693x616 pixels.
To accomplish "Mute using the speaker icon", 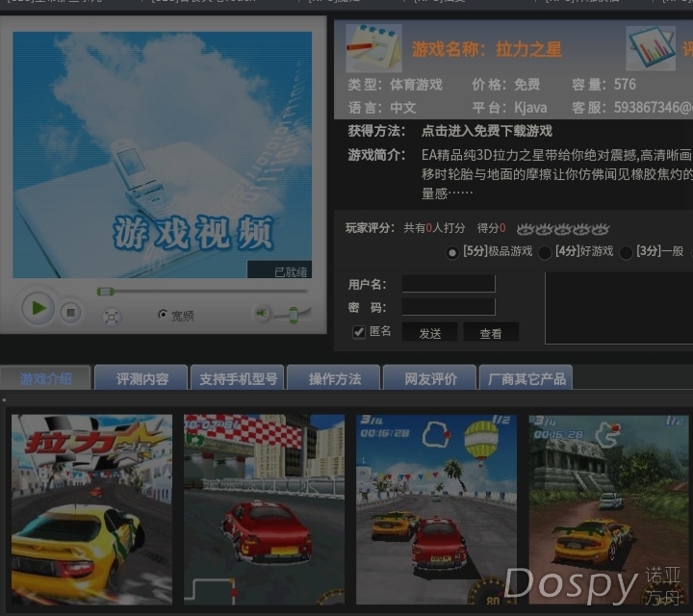I will click(262, 313).
